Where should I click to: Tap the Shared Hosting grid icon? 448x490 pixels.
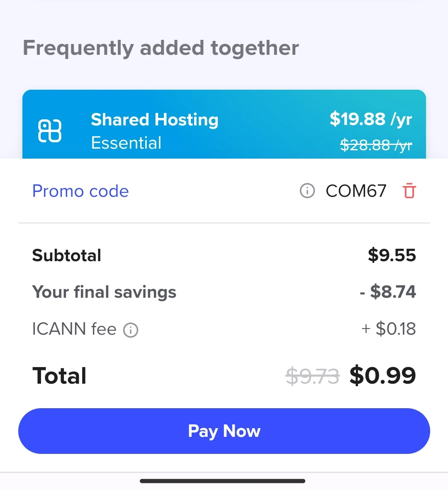[x=50, y=131]
